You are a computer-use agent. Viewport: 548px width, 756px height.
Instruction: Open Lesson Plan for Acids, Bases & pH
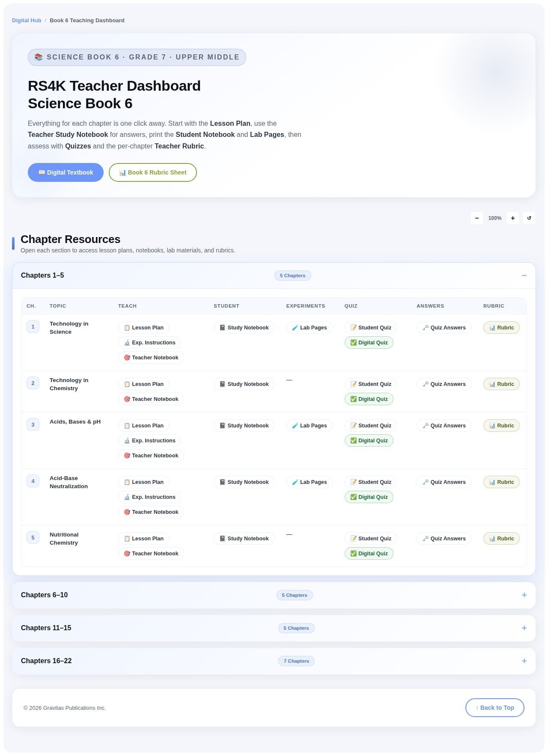143,426
